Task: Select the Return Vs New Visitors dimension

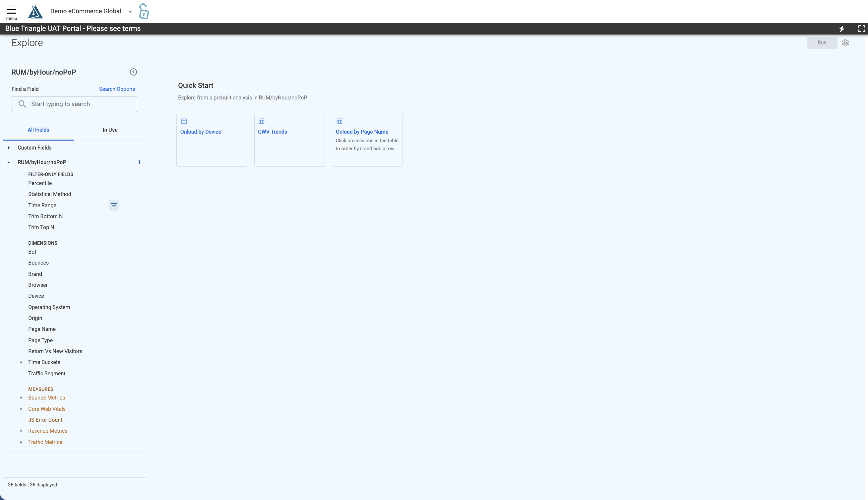Action: tap(55, 351)
